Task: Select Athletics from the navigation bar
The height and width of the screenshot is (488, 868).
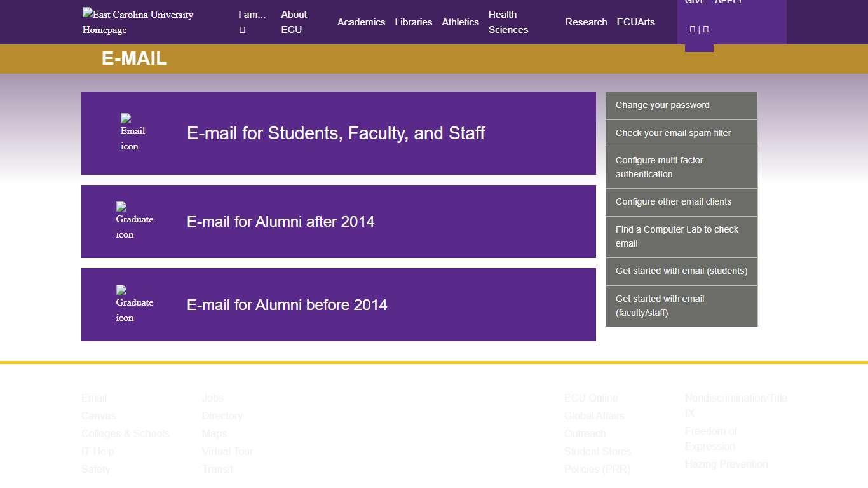Action: point(460,22)
